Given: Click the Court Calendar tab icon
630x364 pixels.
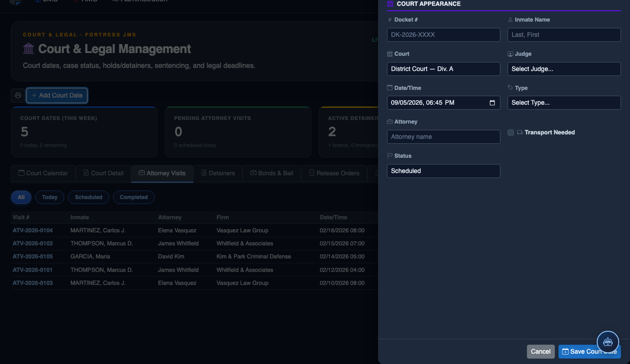Looking at the screenshot, I should (x=21, y=173).
